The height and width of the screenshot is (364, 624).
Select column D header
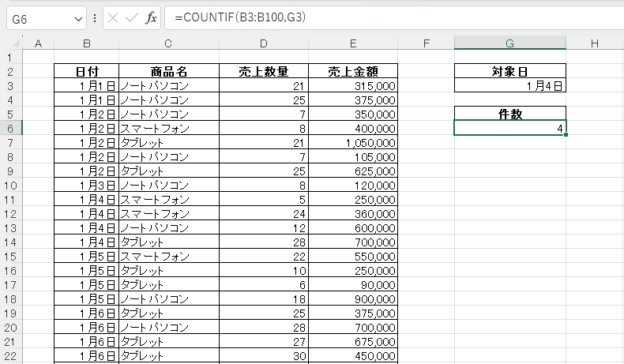[x=264, y=43]
